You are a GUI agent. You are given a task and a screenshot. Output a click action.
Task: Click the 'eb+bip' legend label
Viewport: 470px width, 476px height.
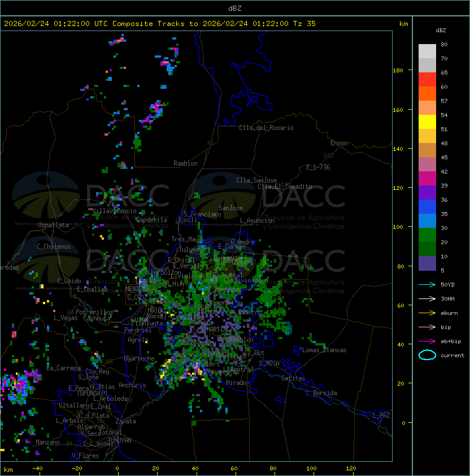451,341
